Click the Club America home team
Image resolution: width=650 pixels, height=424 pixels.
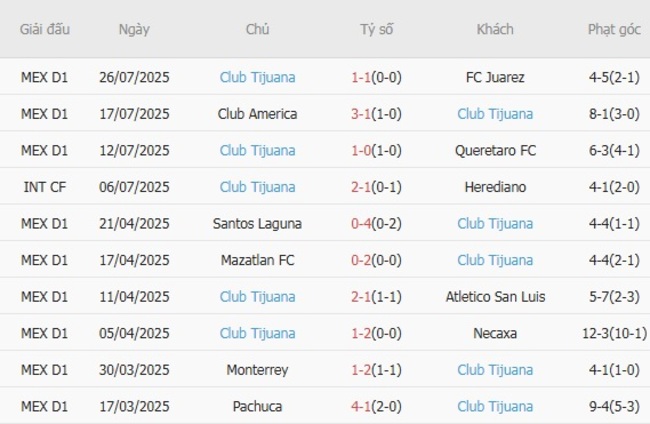[257, 114]
